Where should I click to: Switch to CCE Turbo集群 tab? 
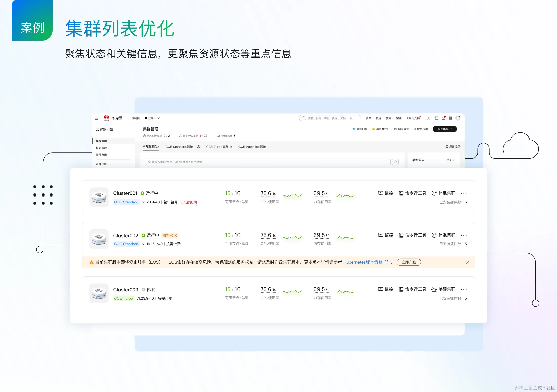click(219, 147)
